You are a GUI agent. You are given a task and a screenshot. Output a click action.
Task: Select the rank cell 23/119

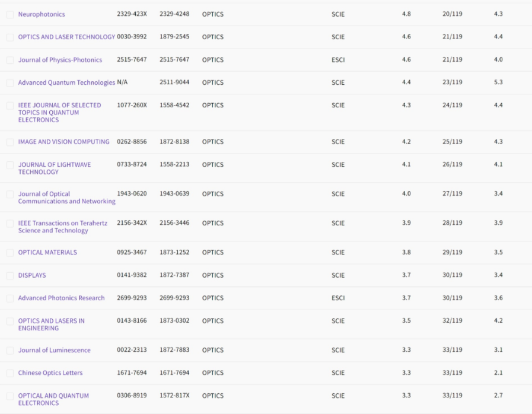pyautogui.click(x=453, y=82)
